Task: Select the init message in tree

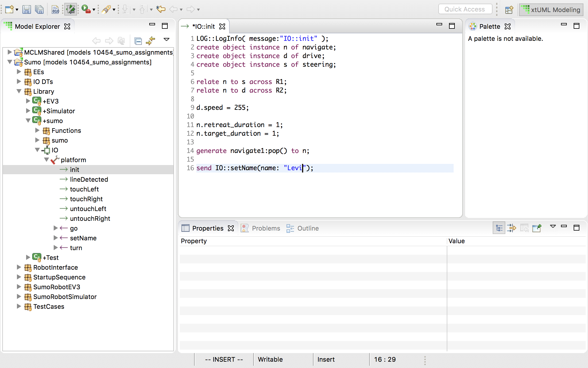Action: click(x=74, y=170)
